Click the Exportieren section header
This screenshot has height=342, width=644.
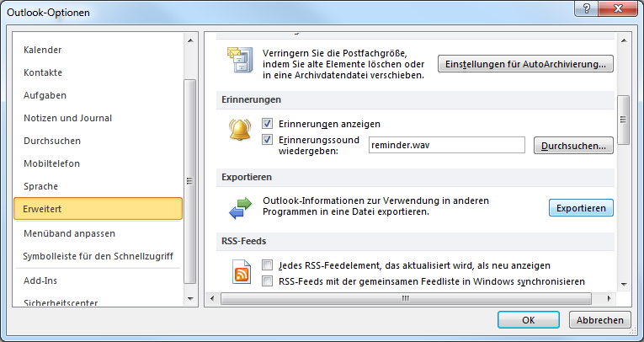[x=415, y=177]
